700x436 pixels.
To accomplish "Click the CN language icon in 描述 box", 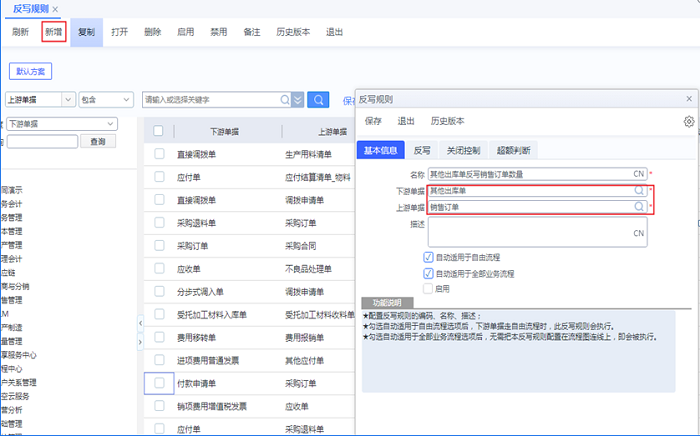I will (638, 232).
